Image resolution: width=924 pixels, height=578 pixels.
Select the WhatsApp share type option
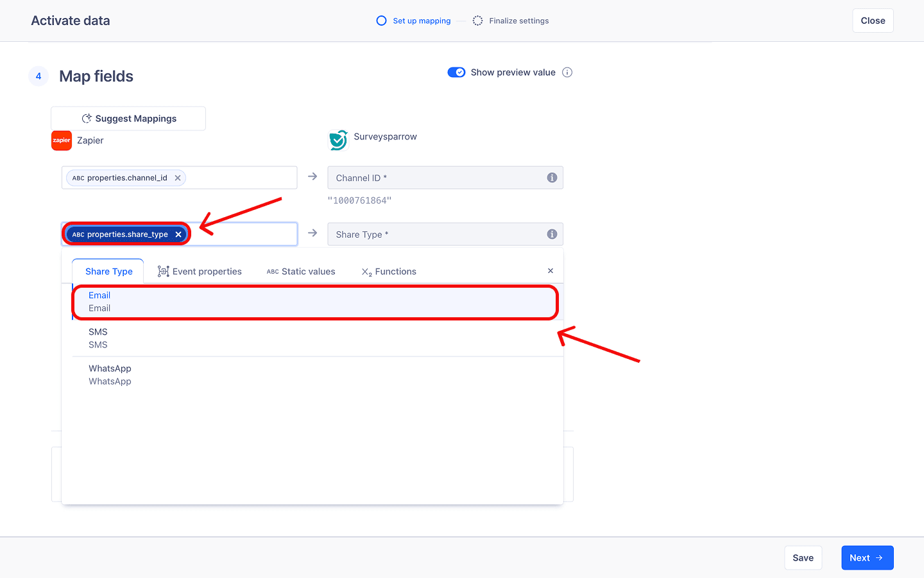(x=318, y=375)
